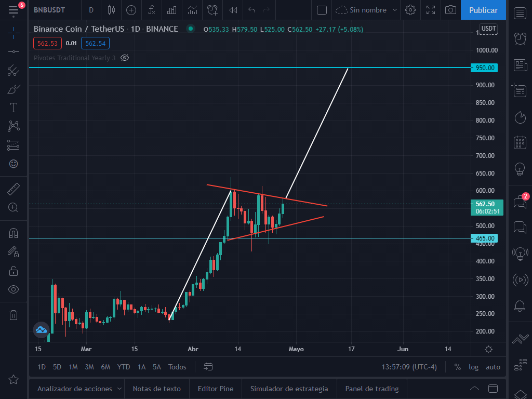The width and height of the screenshot is (532, 399).
Task: Open the hamburger main menu
Action: (x=14, y=10)
